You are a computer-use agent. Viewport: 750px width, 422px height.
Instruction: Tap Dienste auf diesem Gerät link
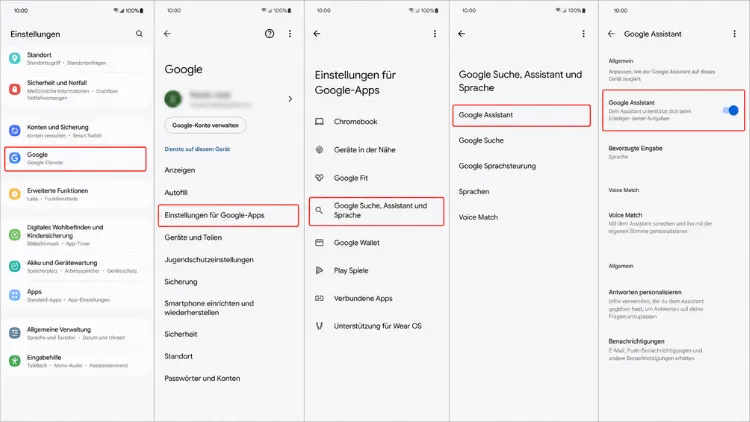197,149
